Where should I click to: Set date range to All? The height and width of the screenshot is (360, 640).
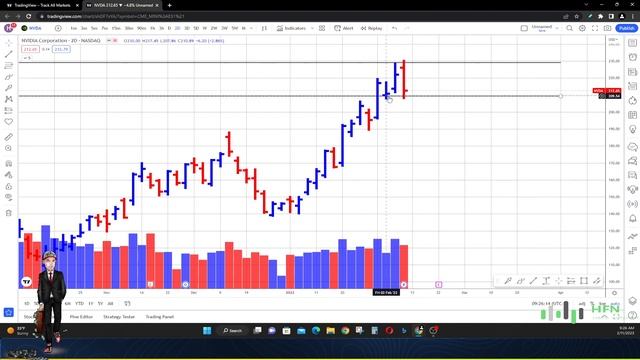pos(110,304)
